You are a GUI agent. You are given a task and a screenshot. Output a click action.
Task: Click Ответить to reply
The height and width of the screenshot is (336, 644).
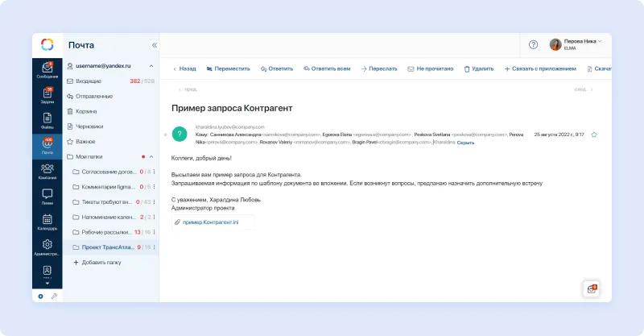[x=277, y=68]
